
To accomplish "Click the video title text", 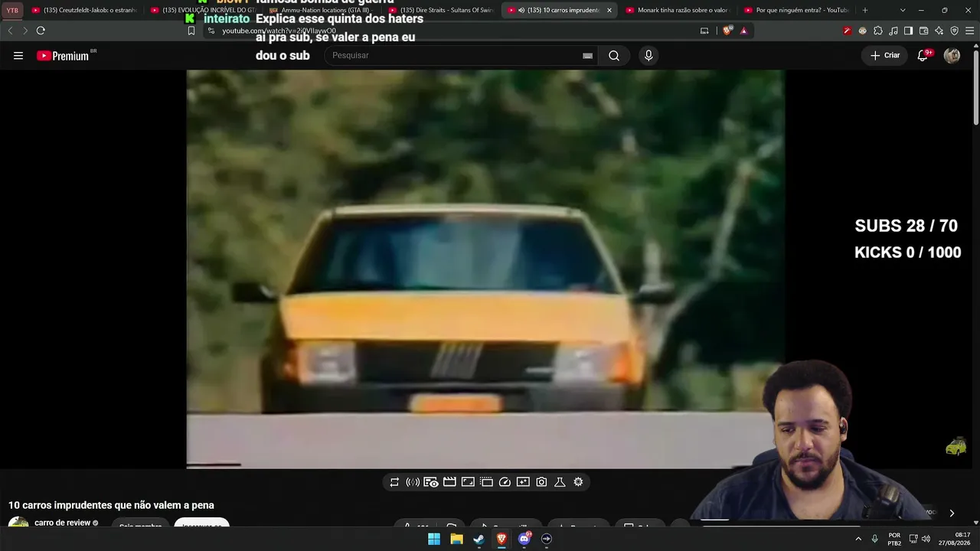I will click(111, 505).
